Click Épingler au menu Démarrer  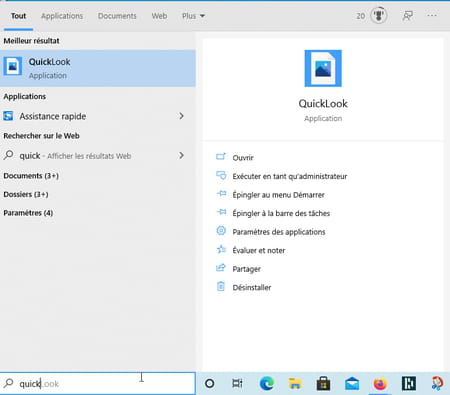[x=278, y=195]
